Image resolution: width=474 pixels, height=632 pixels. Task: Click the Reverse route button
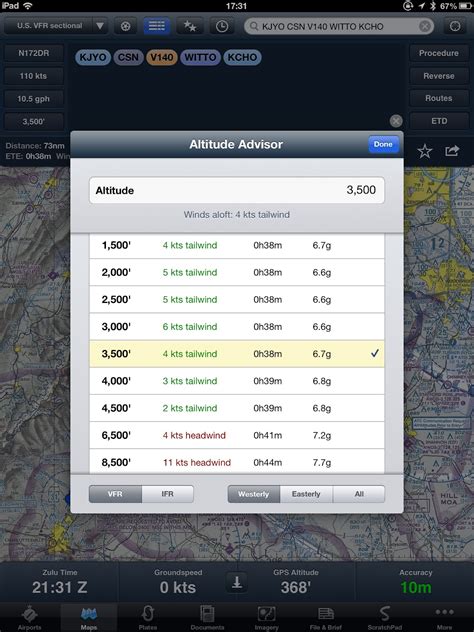(439, 76)
